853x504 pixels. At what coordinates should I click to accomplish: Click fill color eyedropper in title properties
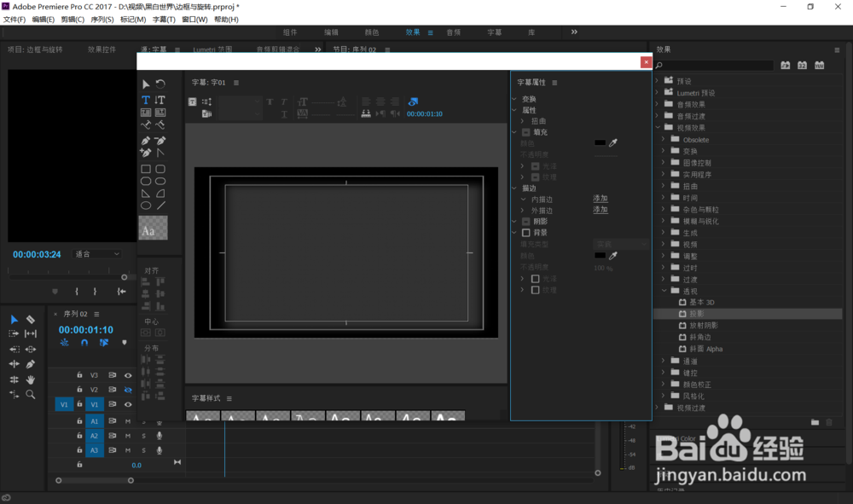(613, 143)
